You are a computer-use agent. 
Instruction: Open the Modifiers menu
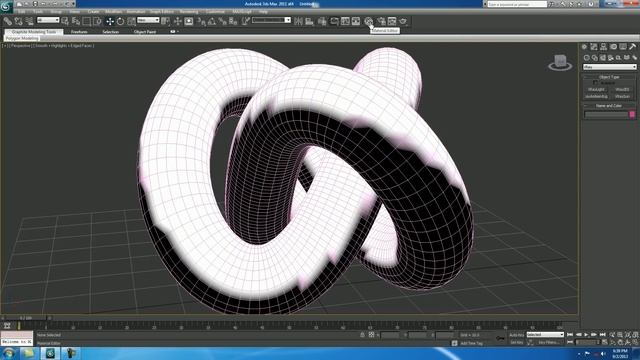point(113,11)
